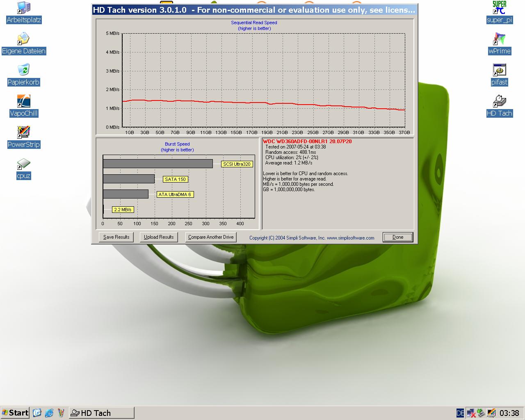Open the cpuz desktop shortcut
Image resolution: width=525 pixels, height=420 pixels.
(23, 164)
